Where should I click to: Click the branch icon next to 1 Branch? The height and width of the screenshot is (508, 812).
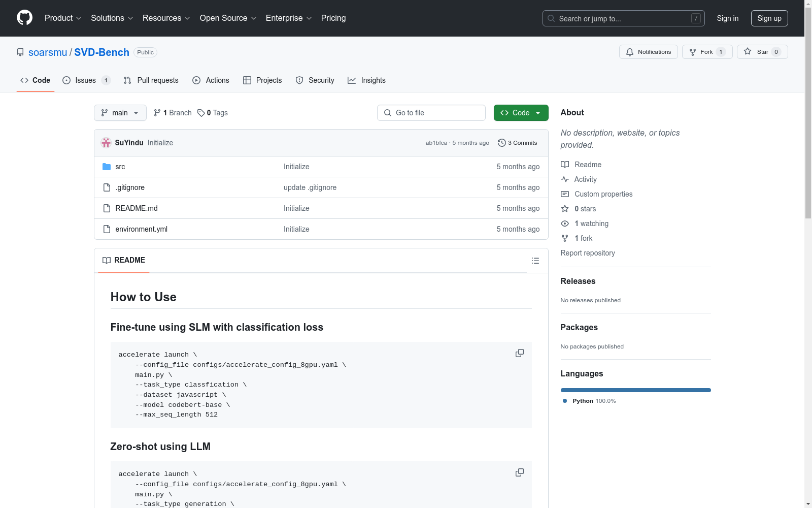point(157,113)
